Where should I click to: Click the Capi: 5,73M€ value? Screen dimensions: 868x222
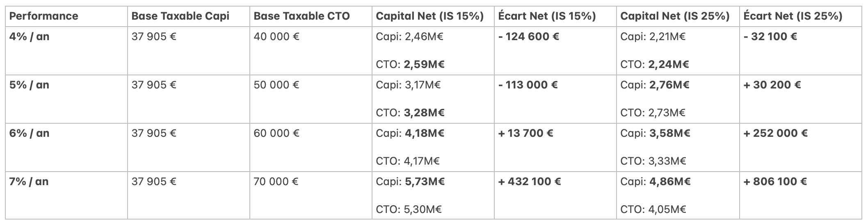point(410,182)
